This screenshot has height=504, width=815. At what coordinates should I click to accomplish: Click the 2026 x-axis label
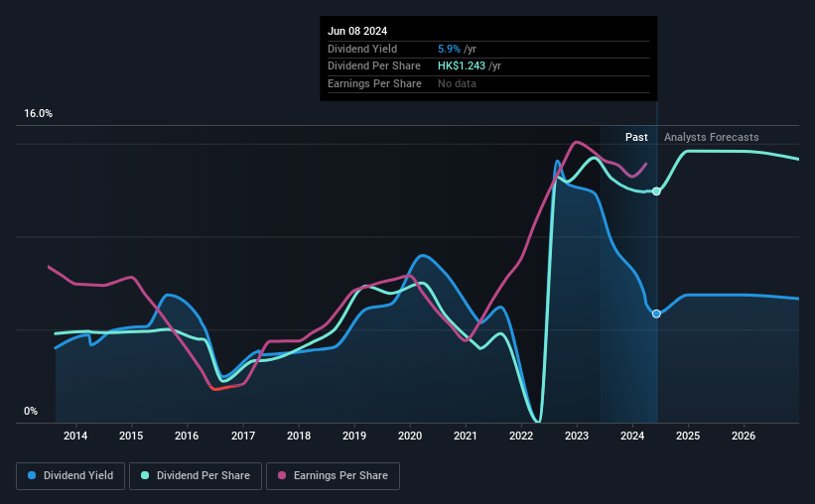744,436
